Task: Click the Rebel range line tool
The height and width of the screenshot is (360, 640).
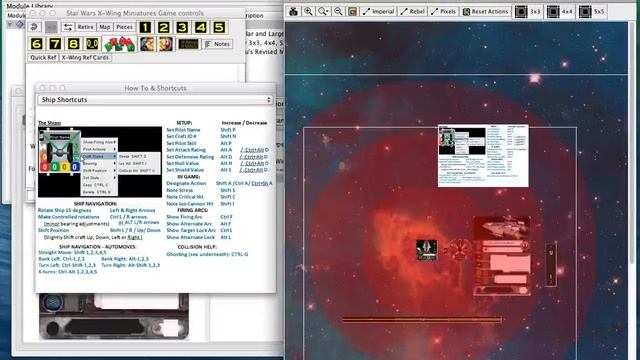Action: pos(412,11)
